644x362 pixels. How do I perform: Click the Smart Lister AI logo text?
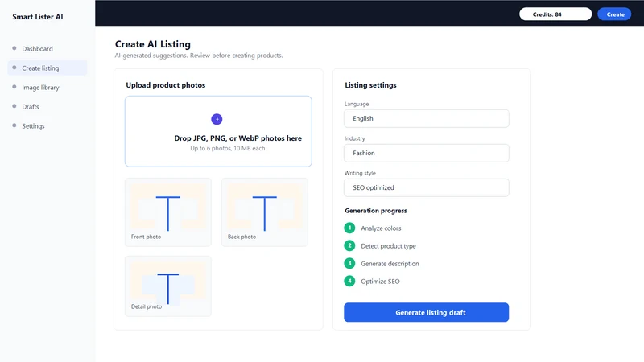37,17
